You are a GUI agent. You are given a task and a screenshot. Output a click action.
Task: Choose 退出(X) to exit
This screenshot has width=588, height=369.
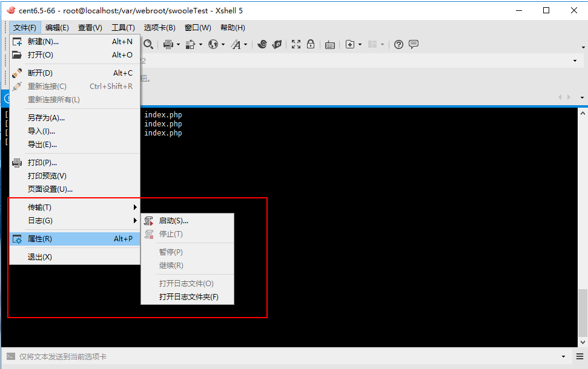pyautogui.click(x=74, y=257)
